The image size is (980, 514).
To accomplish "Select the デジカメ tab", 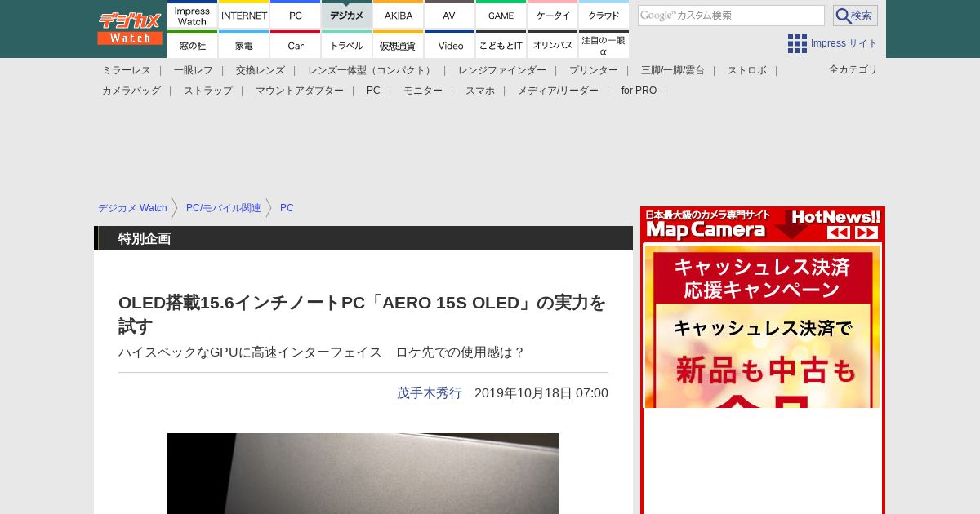I will point(347,15).
